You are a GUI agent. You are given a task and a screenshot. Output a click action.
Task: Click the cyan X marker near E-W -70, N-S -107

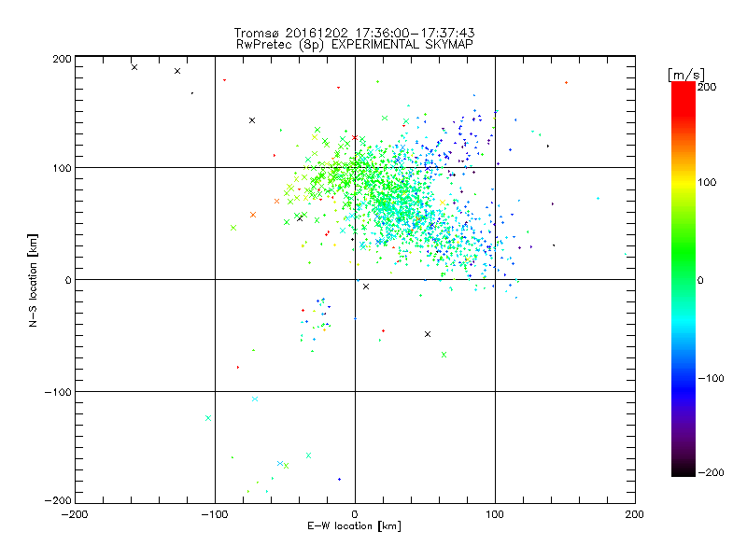(255, 399)
